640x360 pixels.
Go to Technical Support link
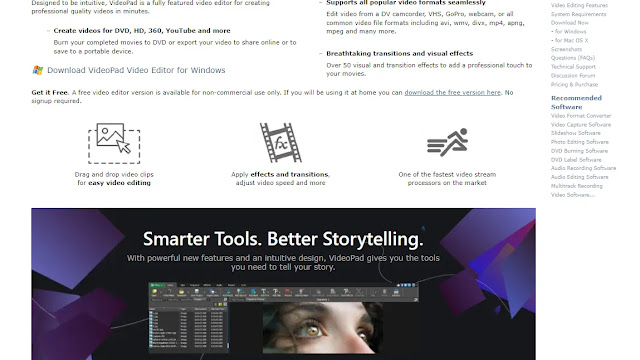[x=573, y=67]
